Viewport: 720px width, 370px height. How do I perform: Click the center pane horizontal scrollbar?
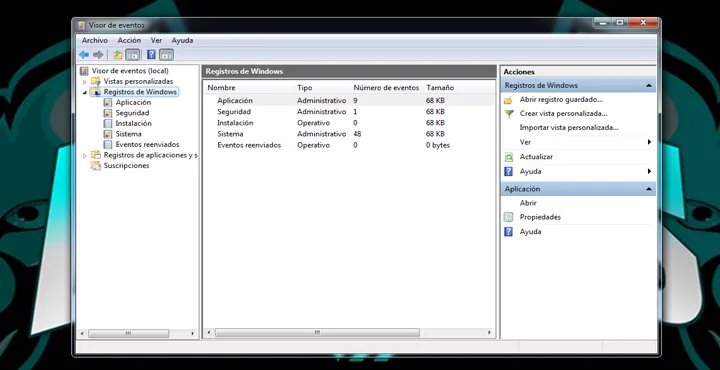click(317, 332)
